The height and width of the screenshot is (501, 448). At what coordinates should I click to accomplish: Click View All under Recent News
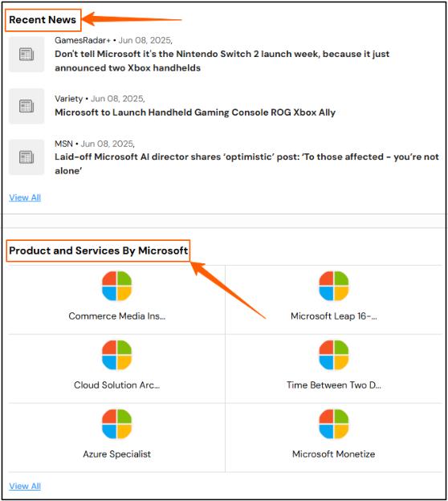pyautogui.click(x=25, y=198)
